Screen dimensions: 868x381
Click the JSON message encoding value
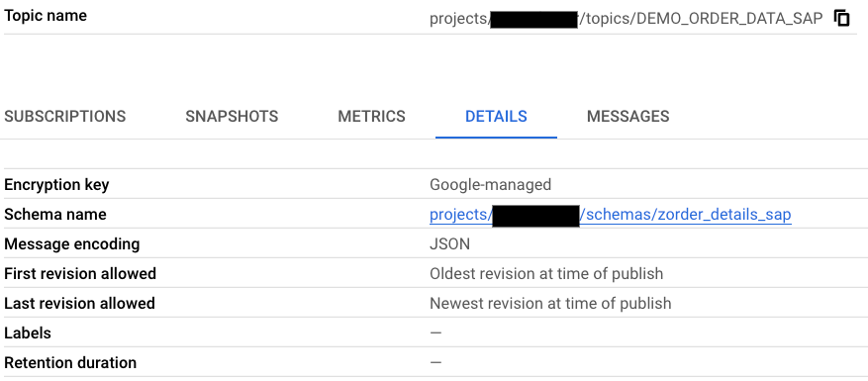(x=449, y=243)
